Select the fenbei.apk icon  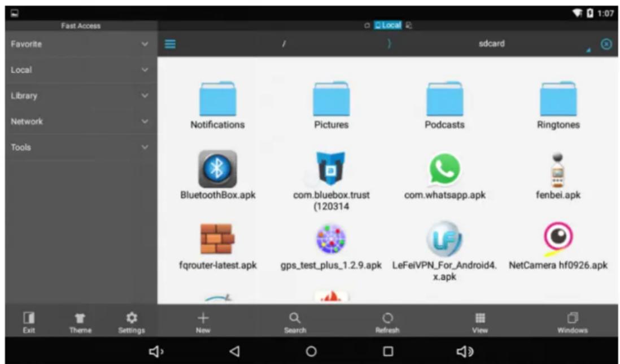point(557,169)
